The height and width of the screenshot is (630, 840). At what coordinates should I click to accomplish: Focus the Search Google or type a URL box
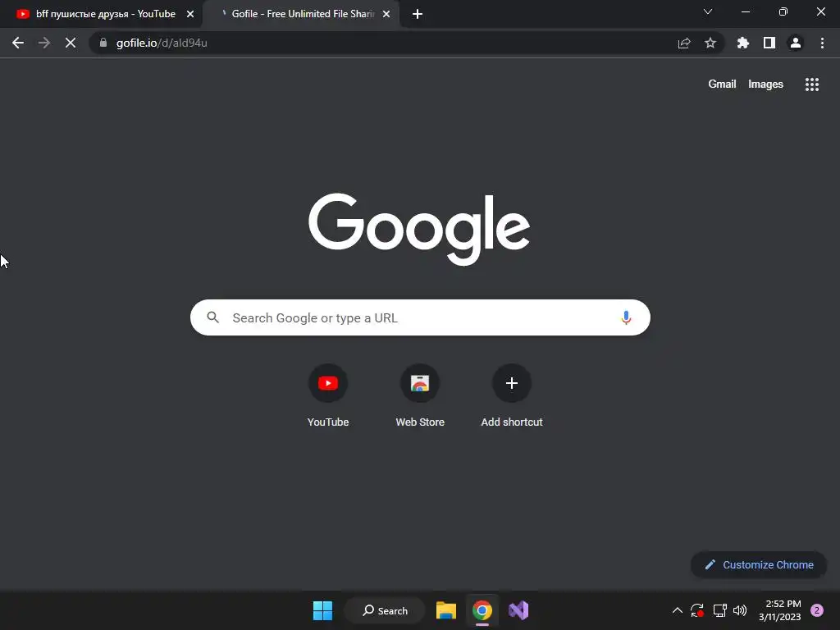pos(420,317)
